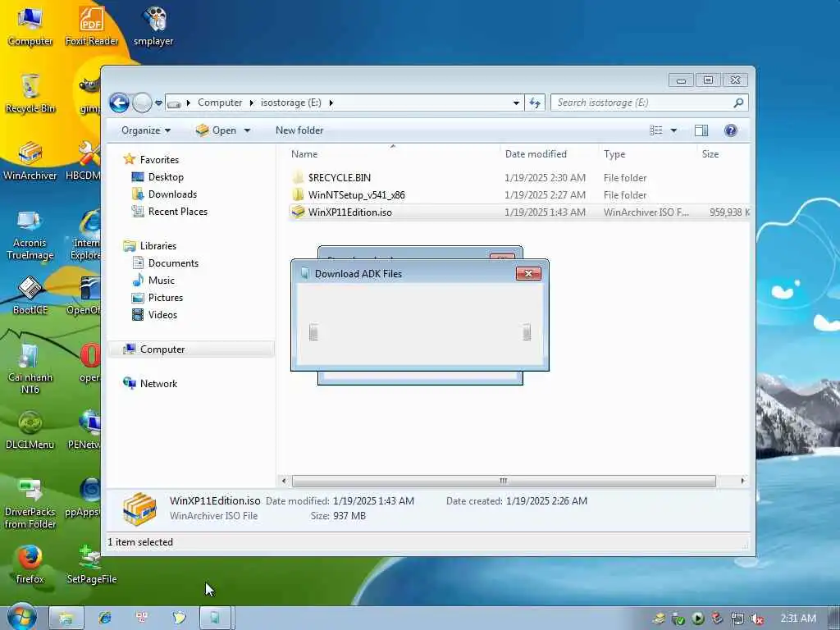This screenshot has width=840, height=630.
Task: Open the WinNTSetup taskbar button
Action: pyautogui.click(x=215, y=618)
